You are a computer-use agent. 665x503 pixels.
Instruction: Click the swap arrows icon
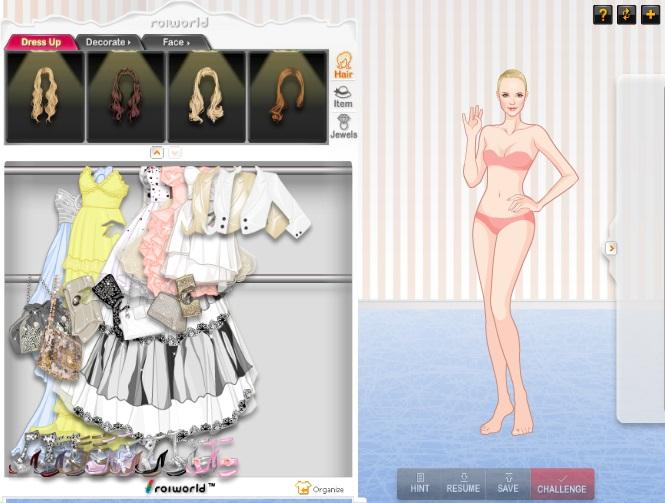pos(626,15)
